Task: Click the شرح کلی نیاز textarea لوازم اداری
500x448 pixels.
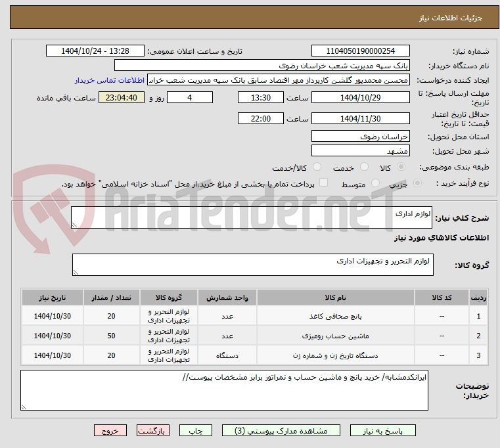Action: click(x=252, y=217)
